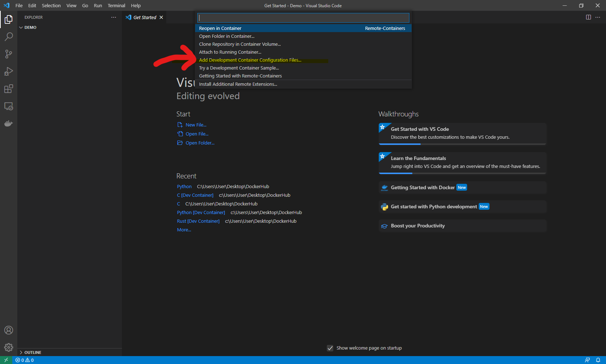Select Add Development Container Configuration Files
Viewport: 606px width, 364px height.
[x=250, y=60]
